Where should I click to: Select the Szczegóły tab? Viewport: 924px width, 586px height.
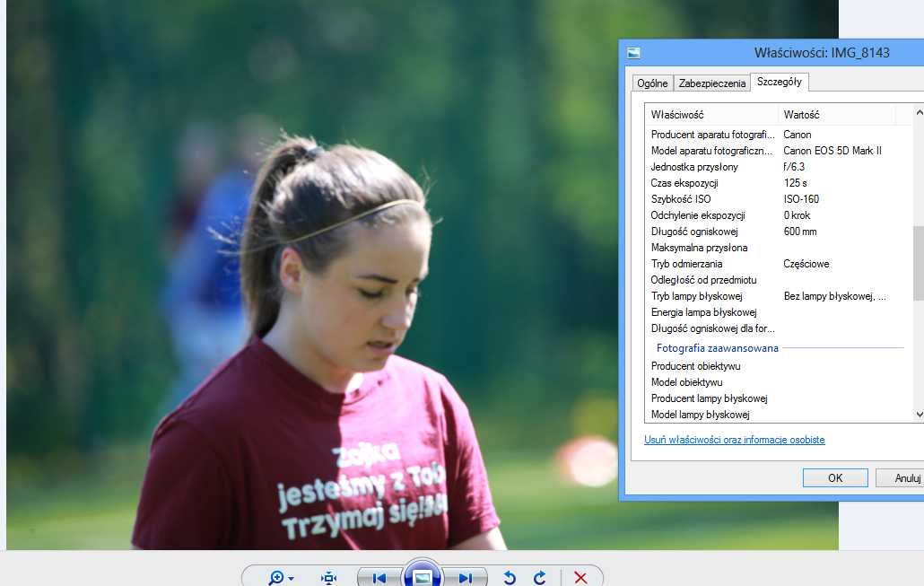779,82
